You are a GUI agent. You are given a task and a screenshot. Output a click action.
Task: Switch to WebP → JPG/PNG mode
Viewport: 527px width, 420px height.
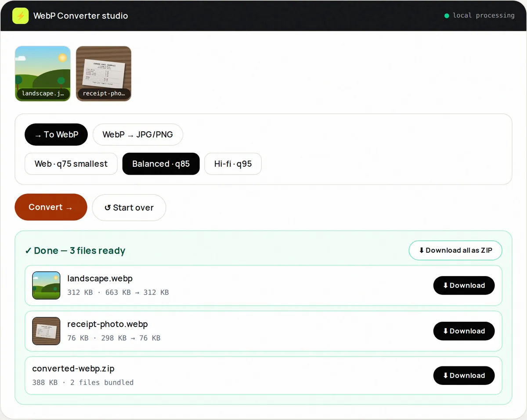[x=137, y=135]
